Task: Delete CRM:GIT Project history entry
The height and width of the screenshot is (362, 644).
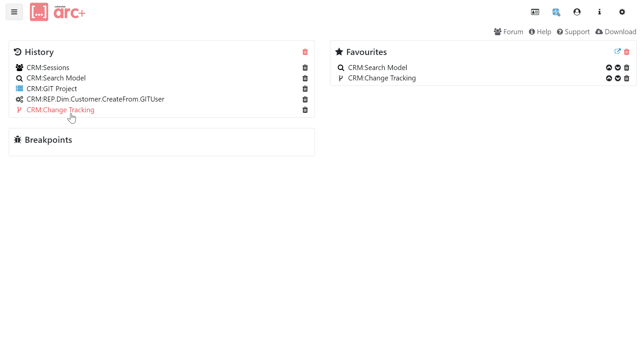Action: click(x=305, y=89)
